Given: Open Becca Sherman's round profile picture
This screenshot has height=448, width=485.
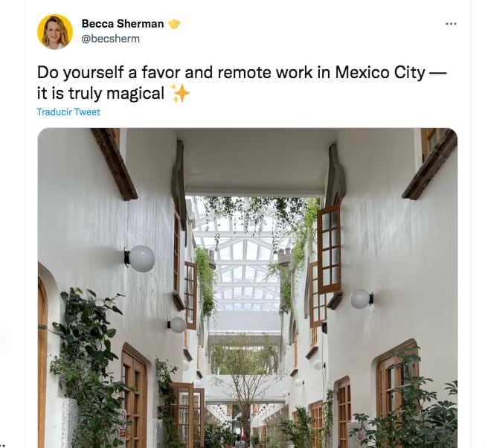Looking at the screenshot, I should coord(55,32).
